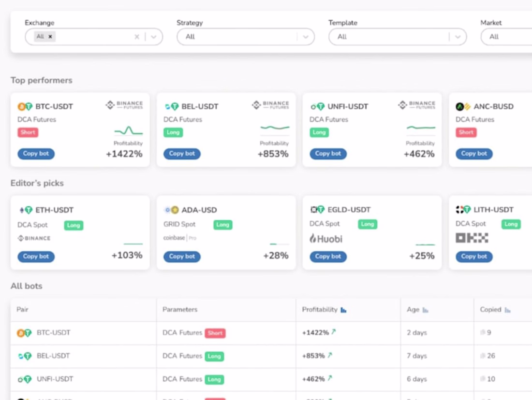Click UNFI-USDT coin pair icon in card

[x=318, y=106]
